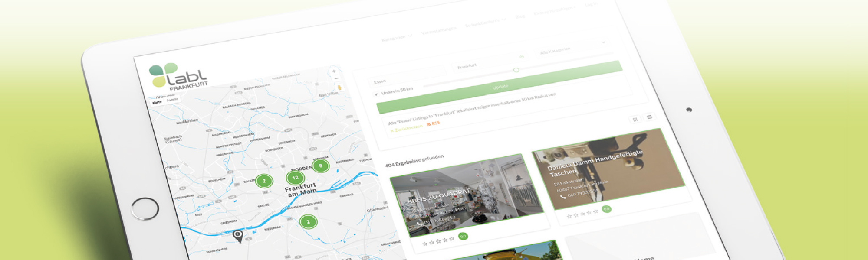Open the Alle Kategorien dropdown
868x260 pixels.
[573, 47]
